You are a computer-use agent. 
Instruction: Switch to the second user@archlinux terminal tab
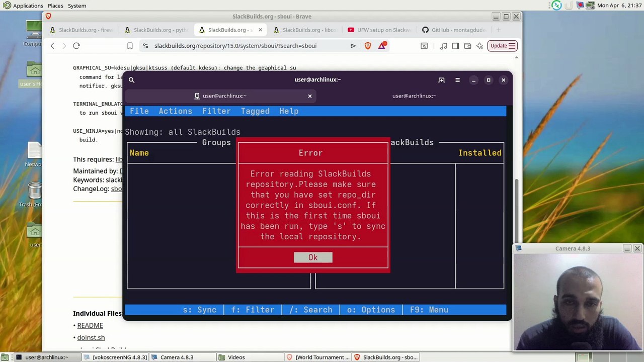point(414,96)
